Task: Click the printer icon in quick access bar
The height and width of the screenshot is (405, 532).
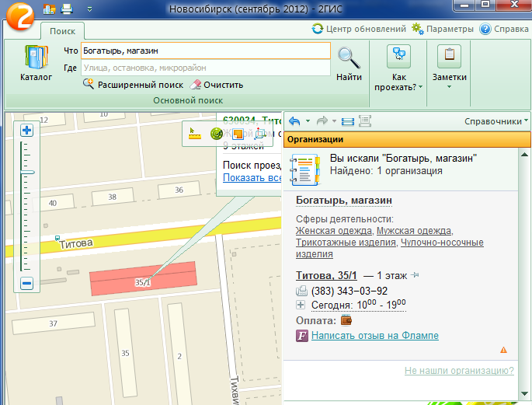Action: [x=67, y=9]
